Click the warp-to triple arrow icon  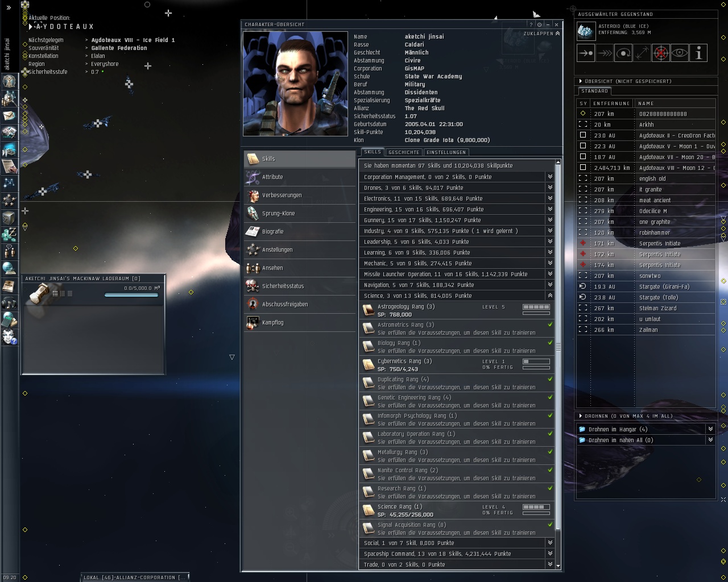[x=605, y=53]
